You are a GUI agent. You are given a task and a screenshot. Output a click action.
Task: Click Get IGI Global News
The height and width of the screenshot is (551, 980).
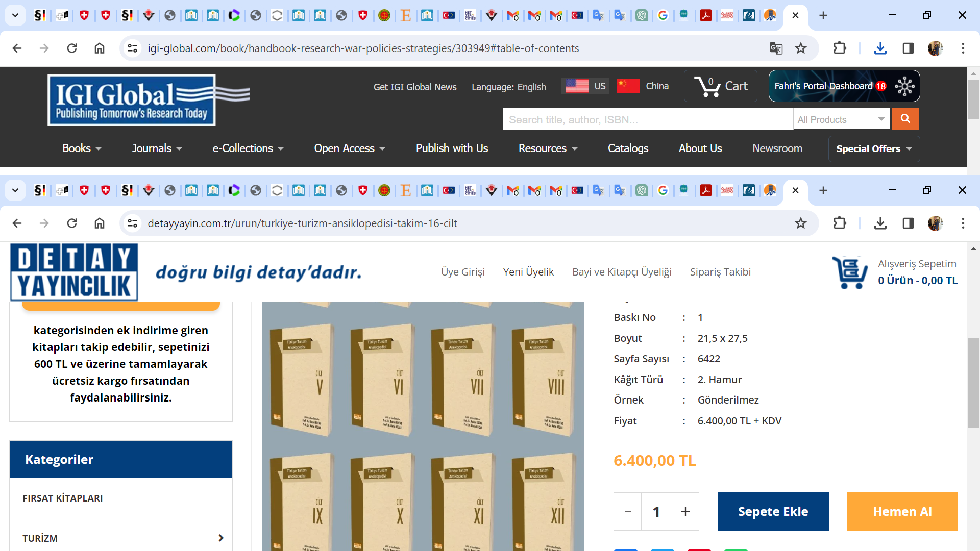[415, 87]
